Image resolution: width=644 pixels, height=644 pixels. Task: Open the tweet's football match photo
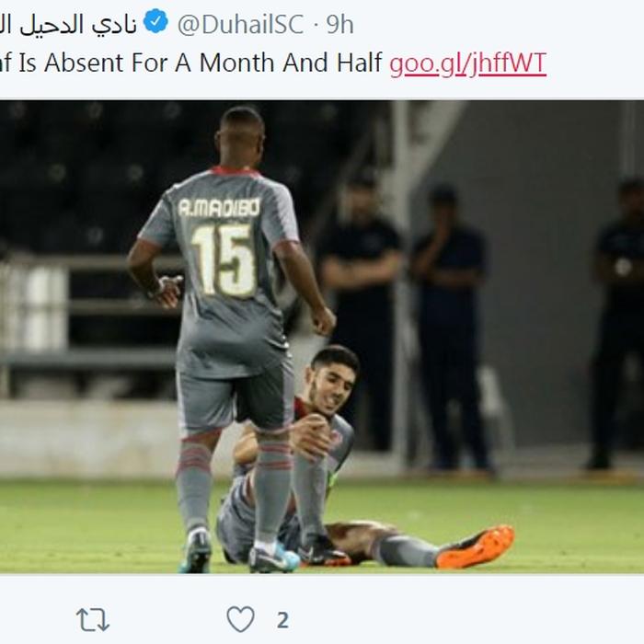point(322,337)
